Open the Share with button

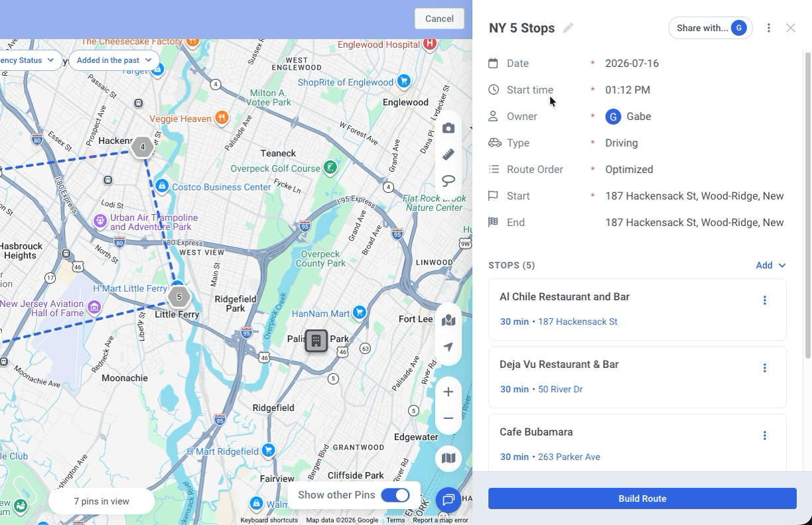click(710, 28)
